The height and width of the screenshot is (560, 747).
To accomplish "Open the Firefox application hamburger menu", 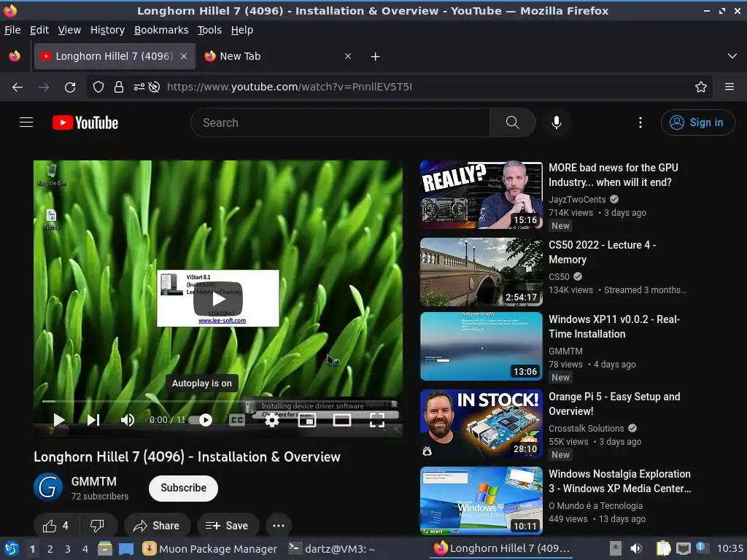I will [729, 87].
